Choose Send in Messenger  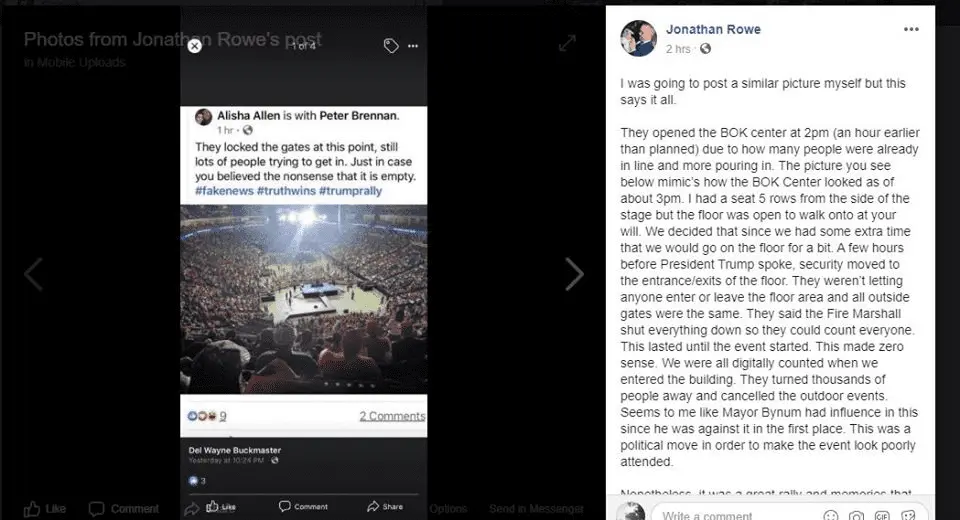(535, 508)
